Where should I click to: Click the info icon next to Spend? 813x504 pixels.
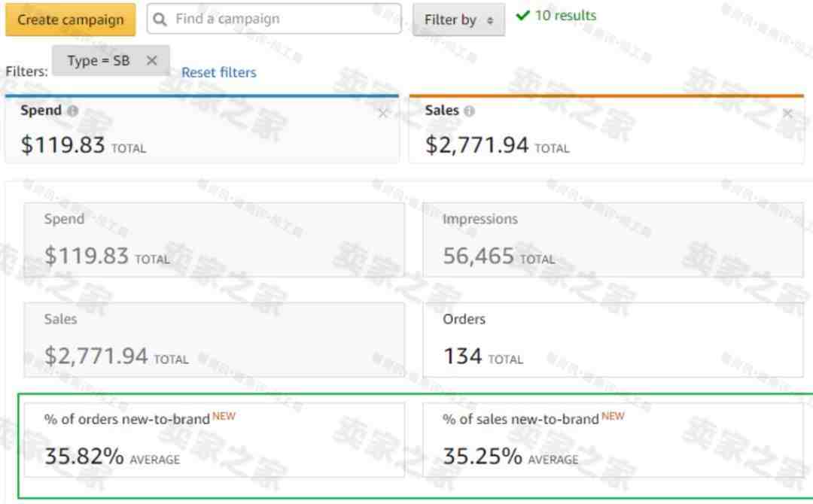[72, 111]
